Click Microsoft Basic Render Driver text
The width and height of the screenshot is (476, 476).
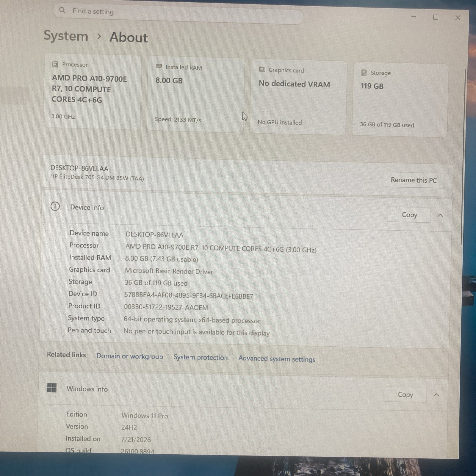pos(169,271)
